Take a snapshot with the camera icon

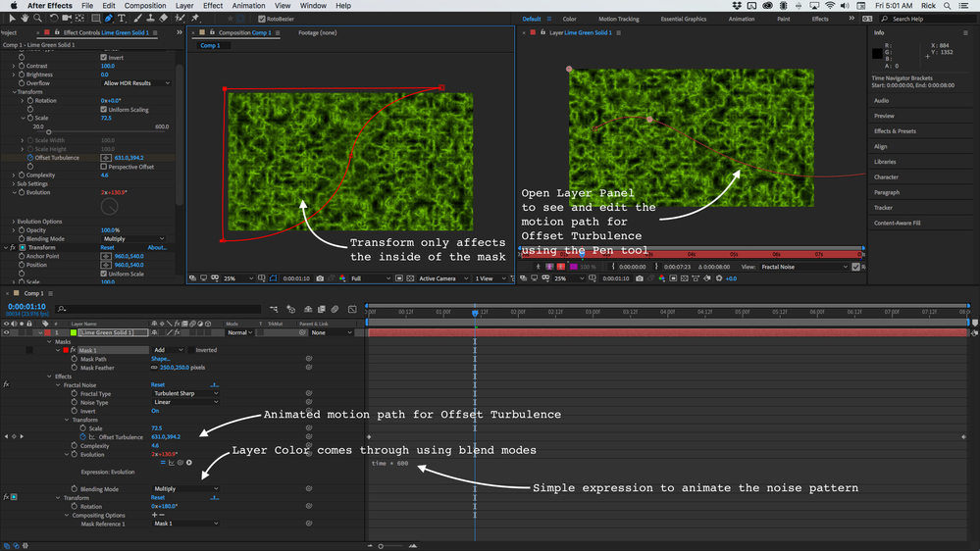point(321,278)
